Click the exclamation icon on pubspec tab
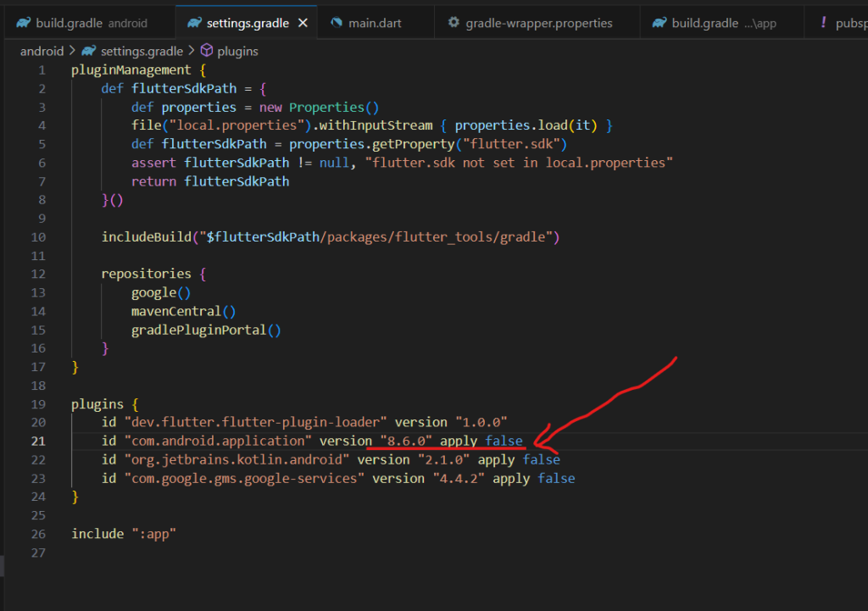The image size is (868, 611). (823, 23)
